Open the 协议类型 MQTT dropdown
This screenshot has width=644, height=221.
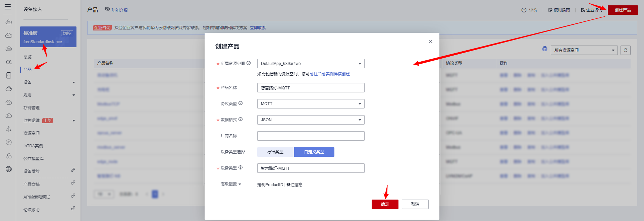(x=311, y=104)
